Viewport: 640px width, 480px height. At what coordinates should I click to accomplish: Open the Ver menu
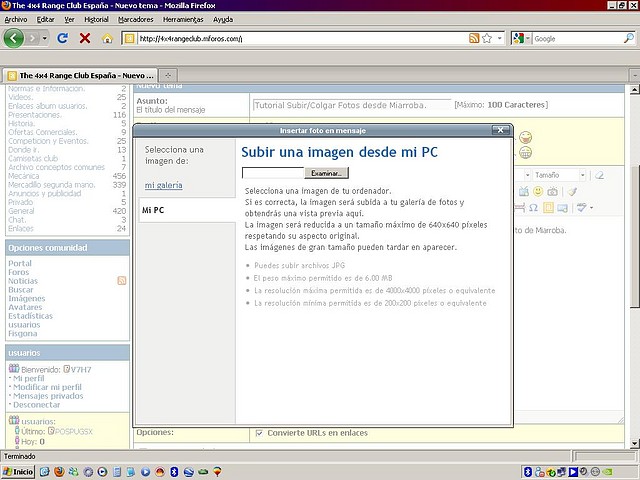[x=69, y=19]
